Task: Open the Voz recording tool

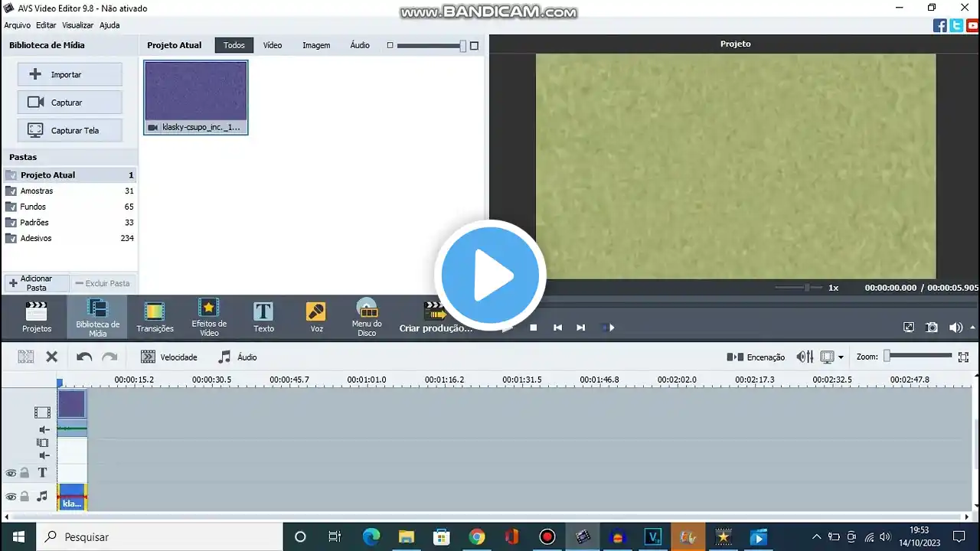Action: pos(316,317)
